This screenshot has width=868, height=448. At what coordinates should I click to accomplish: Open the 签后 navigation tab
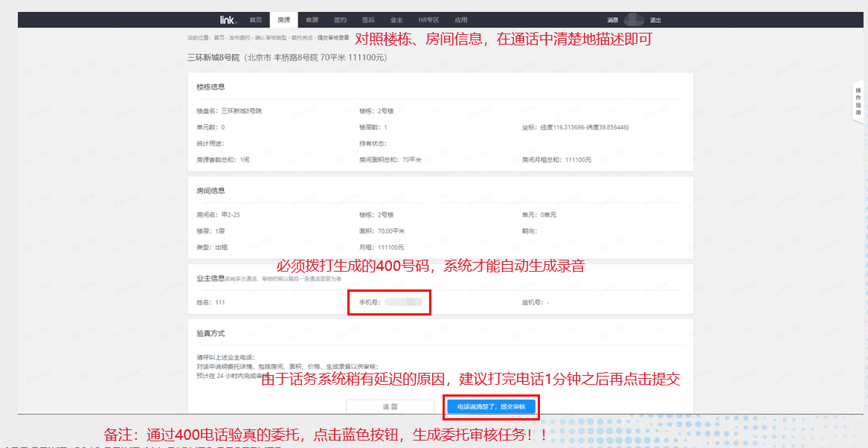(x=368, y=20)
